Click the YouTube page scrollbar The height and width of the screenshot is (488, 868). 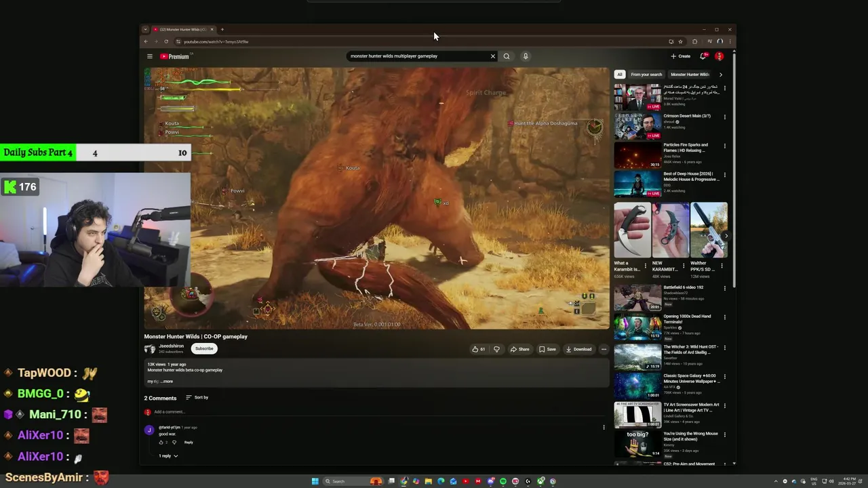734,169
